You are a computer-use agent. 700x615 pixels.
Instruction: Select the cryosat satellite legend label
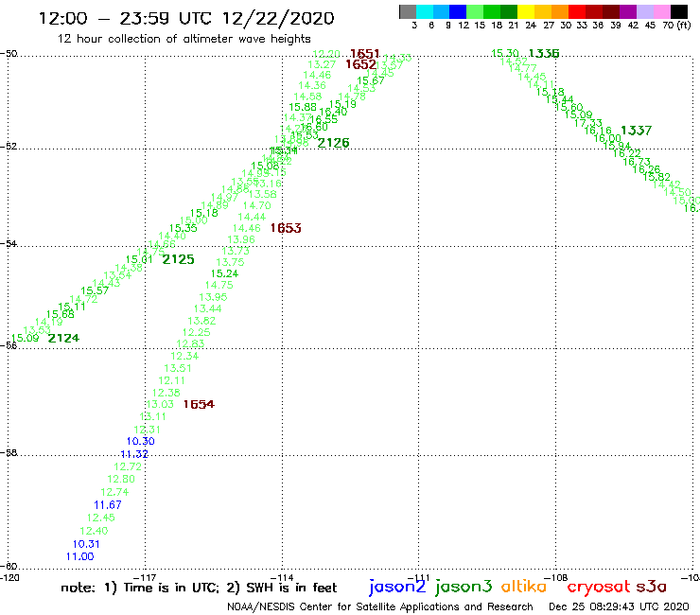599,588
